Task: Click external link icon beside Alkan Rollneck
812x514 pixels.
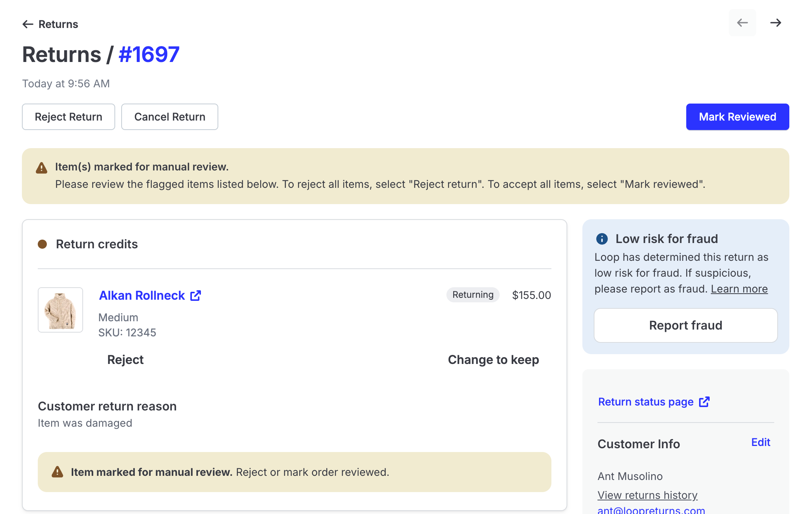Action: (x=196, y=296)
